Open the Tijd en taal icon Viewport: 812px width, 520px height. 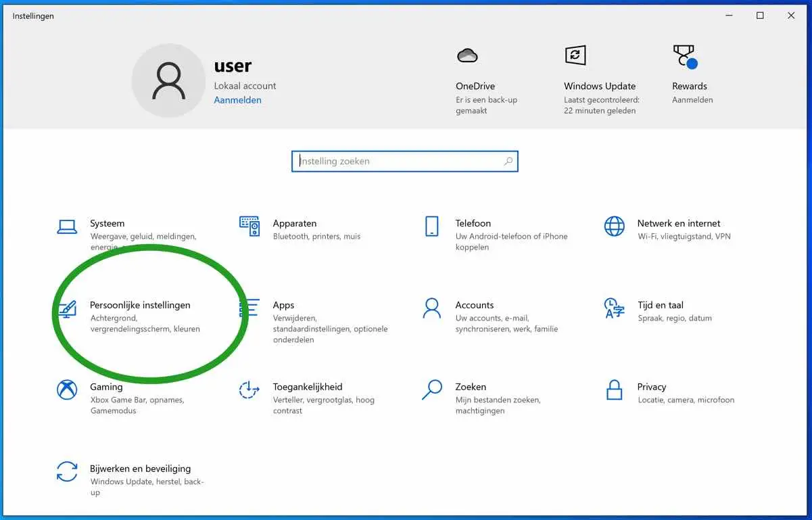(x=614, y=308)
